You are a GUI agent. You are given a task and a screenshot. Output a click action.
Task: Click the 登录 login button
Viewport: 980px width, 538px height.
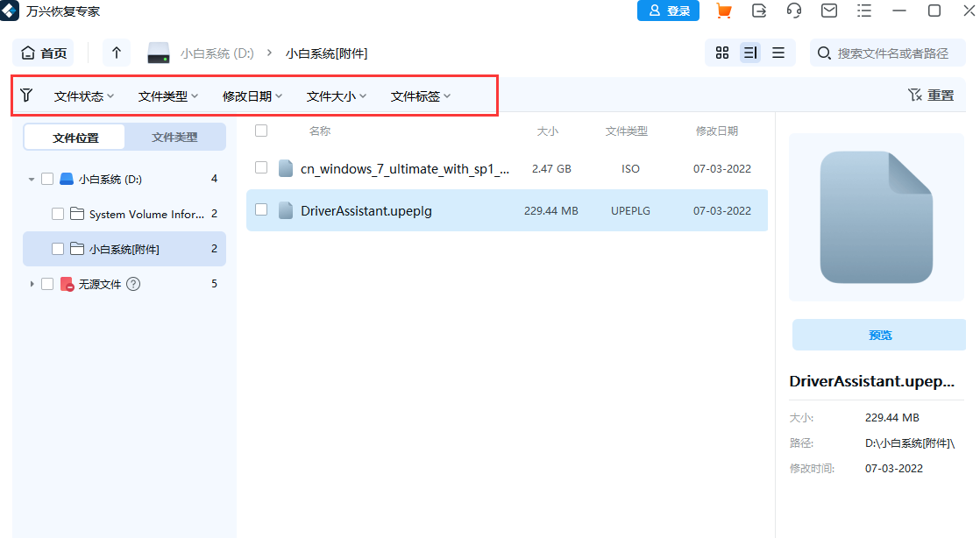pyautogui.click(x=668, y=11)
